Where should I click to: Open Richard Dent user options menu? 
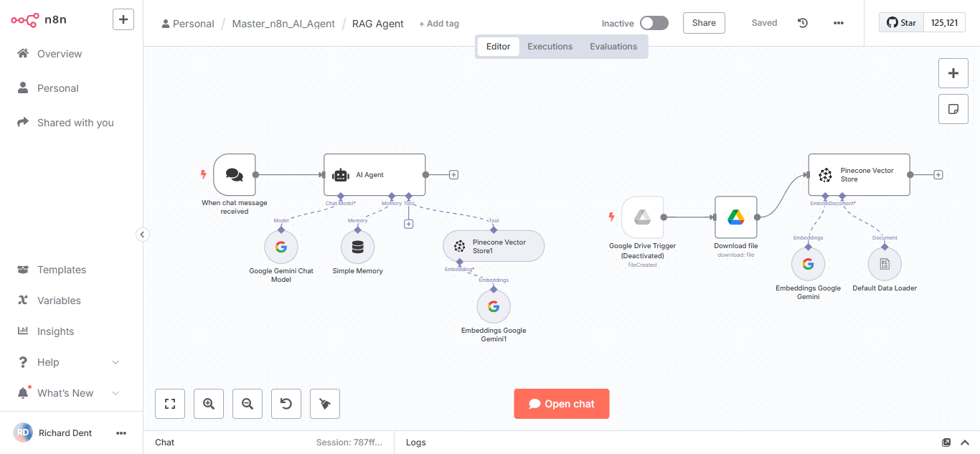pyautogui.click(x=121, y=433)
